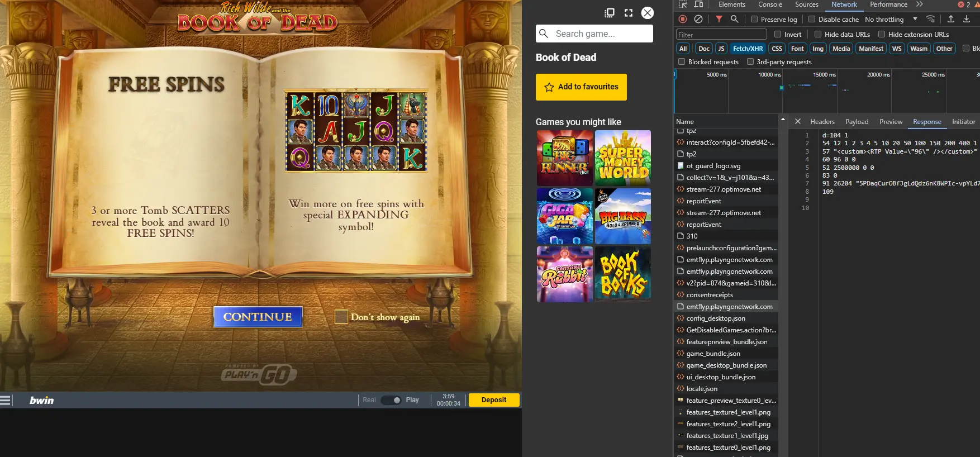Open the Preview tab
The width and height of the screenshot is (980, 457).
[891, 121]
